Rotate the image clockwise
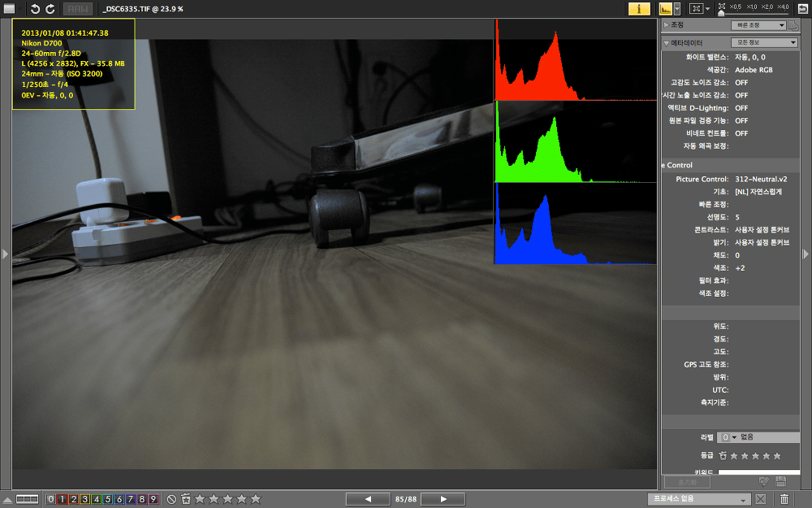The width and height of the screenshot is (812, 508). (50, 9)
